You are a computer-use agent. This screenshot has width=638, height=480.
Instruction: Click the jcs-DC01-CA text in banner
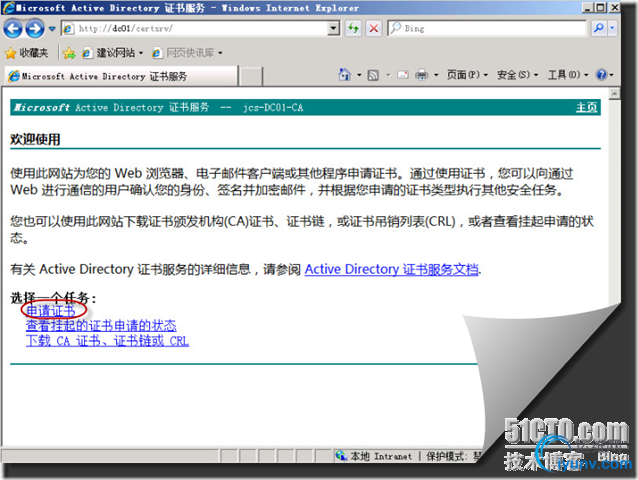tap(273, 108)
